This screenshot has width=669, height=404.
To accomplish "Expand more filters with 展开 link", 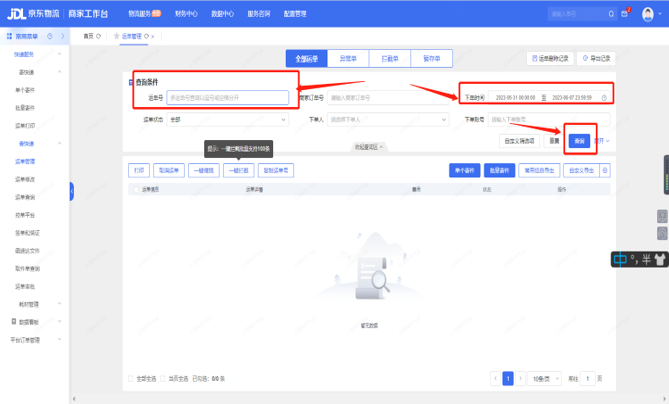I will 602,141.
